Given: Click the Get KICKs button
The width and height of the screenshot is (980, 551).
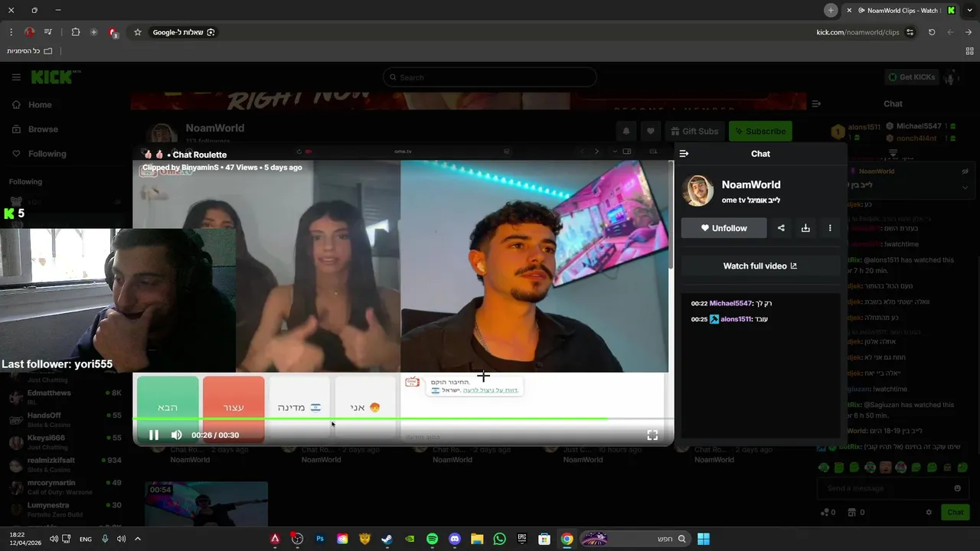Looking at the screenshot, I should tap(911, 77).
